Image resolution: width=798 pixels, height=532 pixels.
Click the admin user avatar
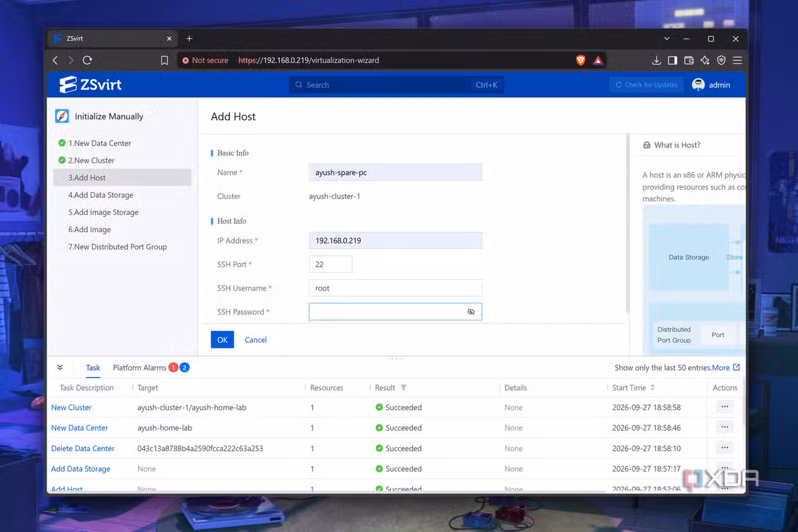[698, 84]
